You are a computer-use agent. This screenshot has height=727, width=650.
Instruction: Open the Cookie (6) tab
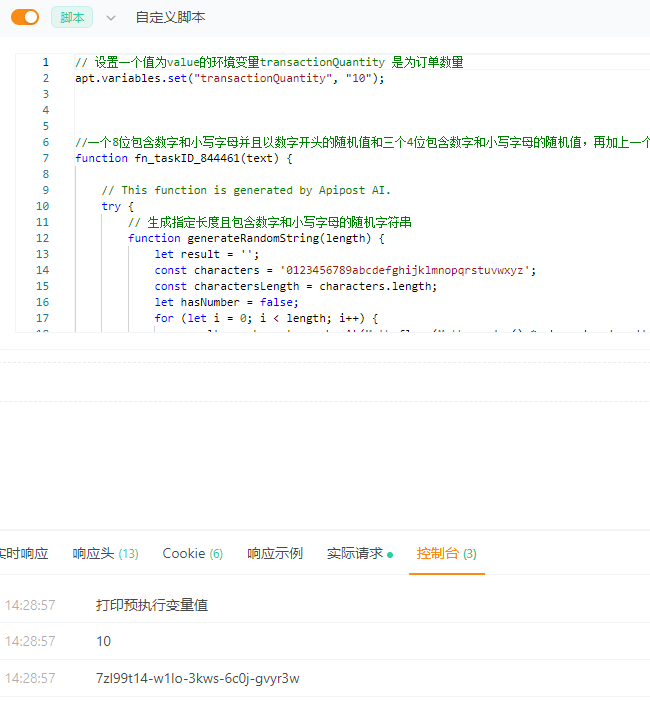192,554
